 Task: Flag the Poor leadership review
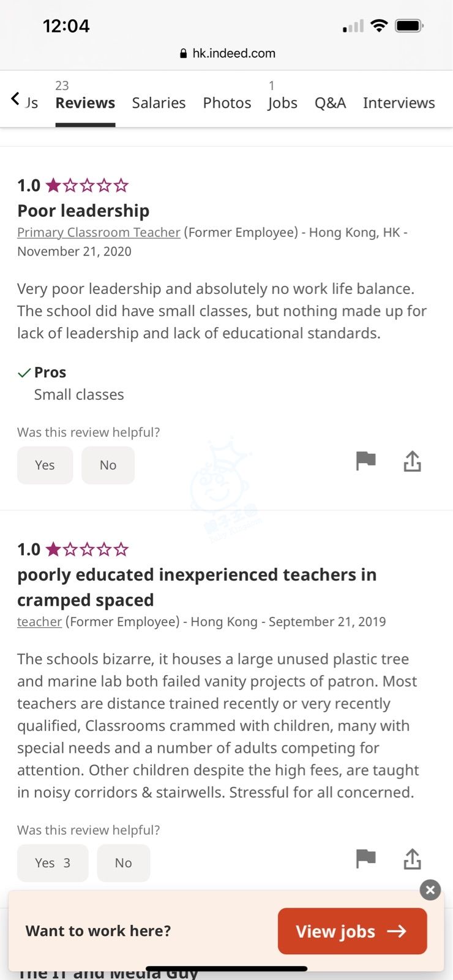pyautogui.click(x=365, y=461)
